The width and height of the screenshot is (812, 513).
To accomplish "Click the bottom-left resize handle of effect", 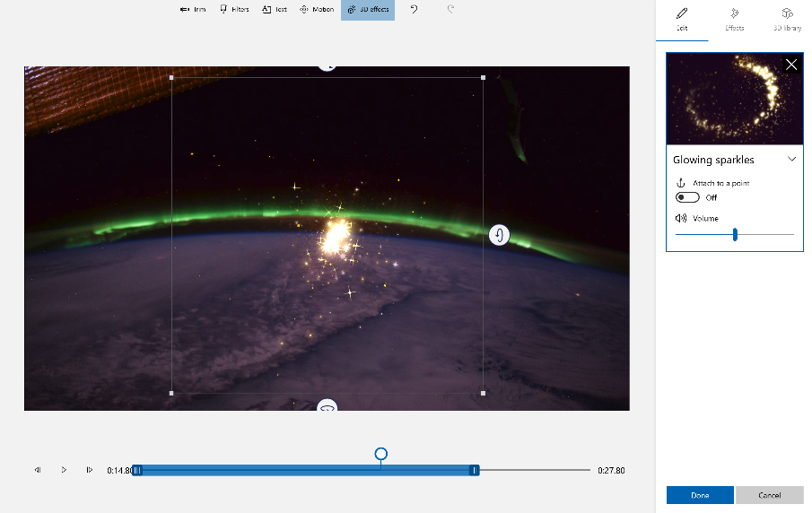I will (x=171, y=394).
